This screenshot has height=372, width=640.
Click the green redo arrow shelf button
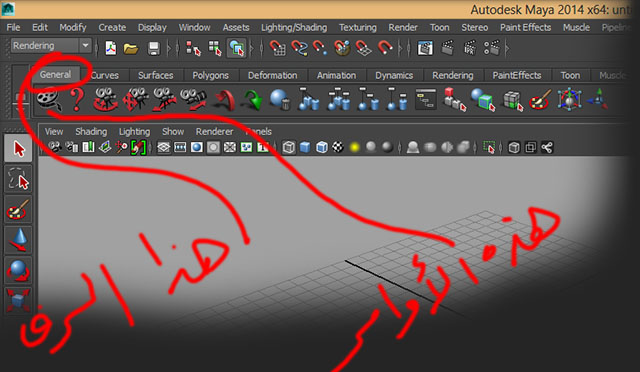pos(252,100)
